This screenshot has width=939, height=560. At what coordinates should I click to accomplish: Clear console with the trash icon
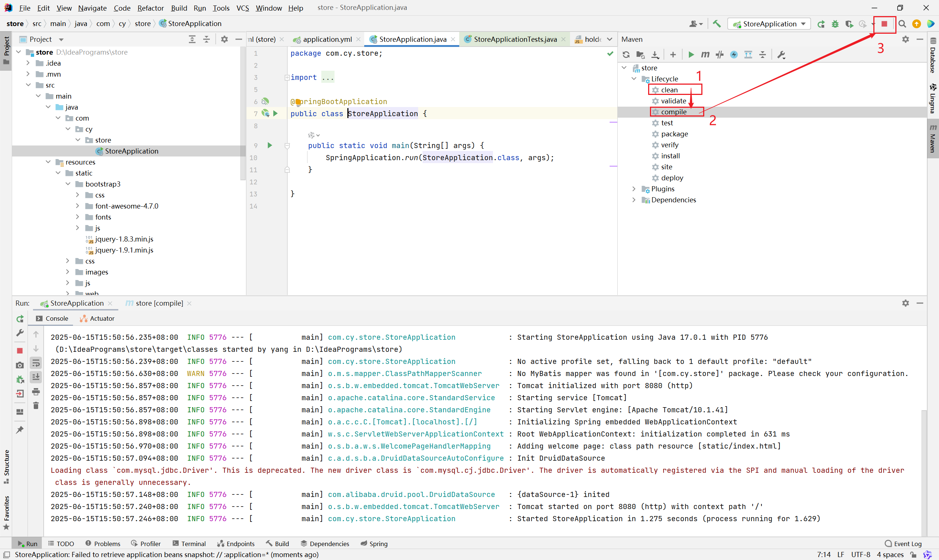click(x=36, y=406)
